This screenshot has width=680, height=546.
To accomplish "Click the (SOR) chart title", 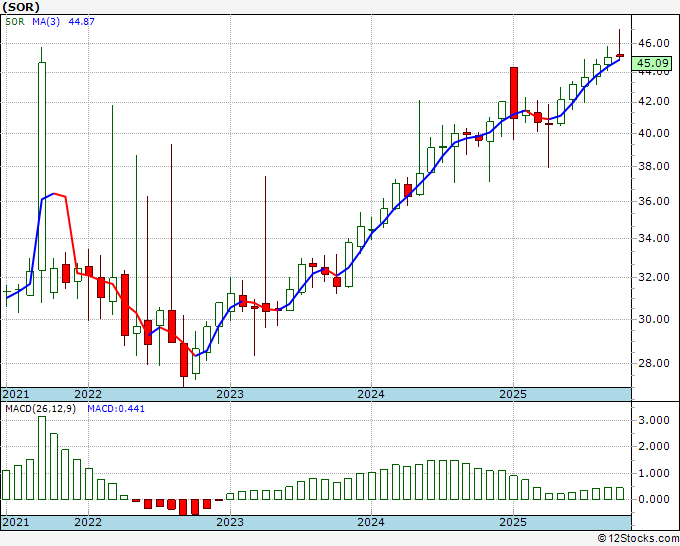I will tap(21, 7).
